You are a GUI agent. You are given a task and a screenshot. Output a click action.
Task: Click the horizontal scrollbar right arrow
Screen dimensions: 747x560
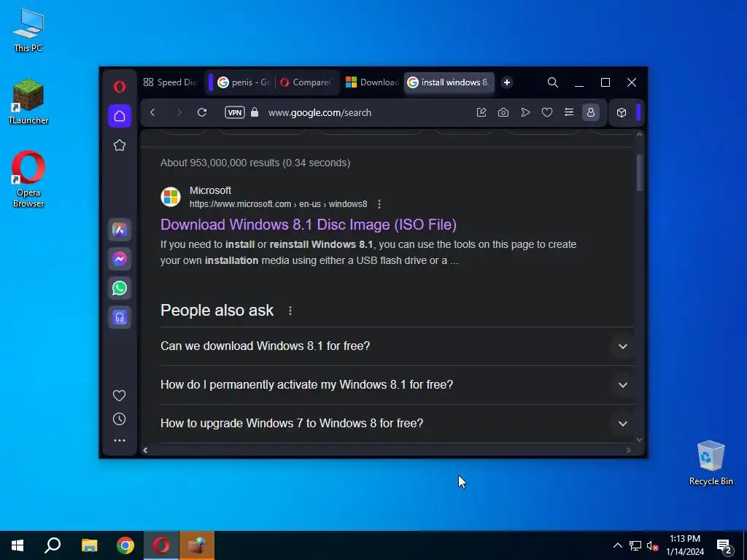tap(628, 450)
